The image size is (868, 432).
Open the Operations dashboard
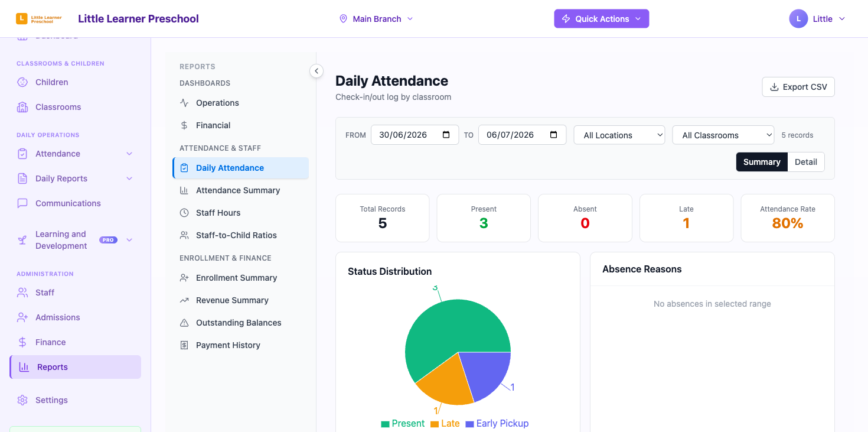(x=241, y=103)
